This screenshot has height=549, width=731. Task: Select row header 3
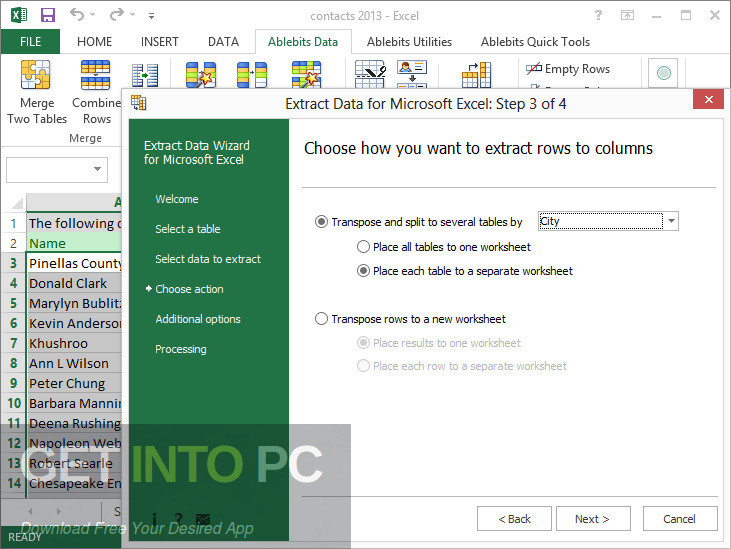[x=14, y=263]
